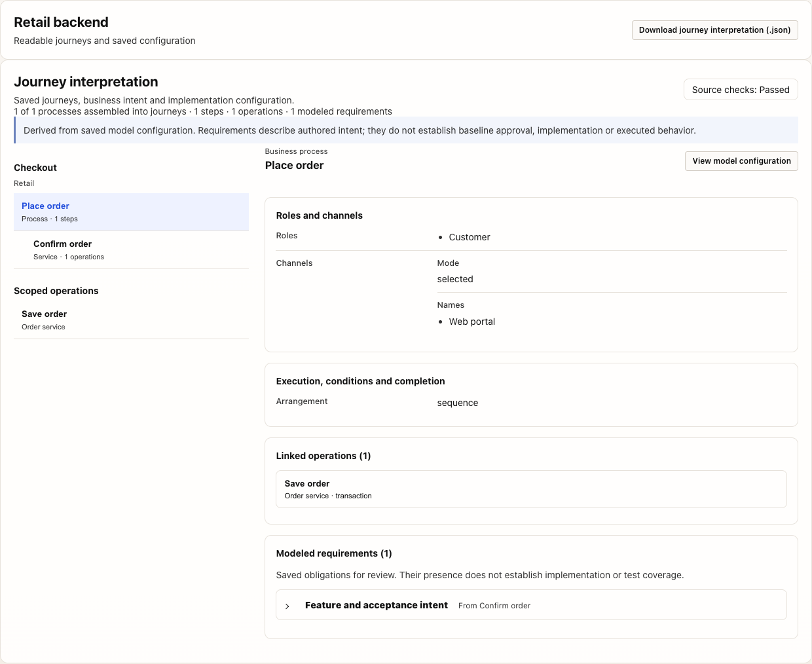812x664 pixels.
Task: Click Linked operations (1) heading
Action: pos(323,456)
